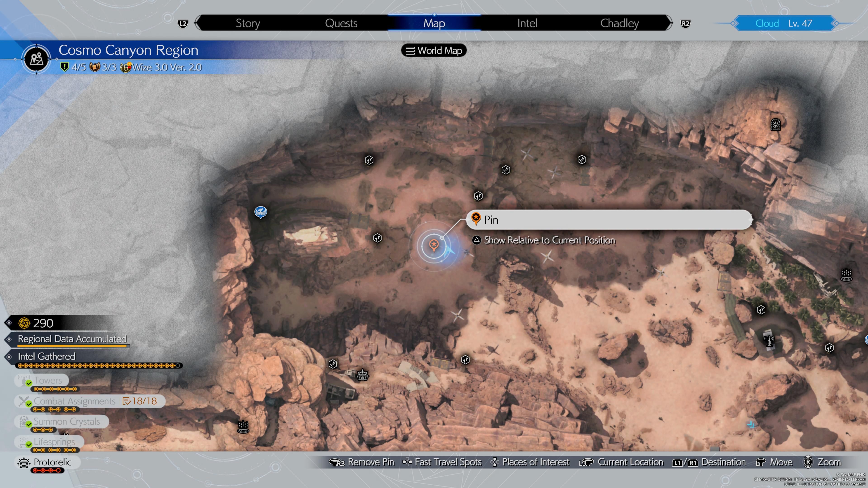868x488 pixels.
Task: Click the Cosmo Canyon Region title
Action: click(128, 50)
